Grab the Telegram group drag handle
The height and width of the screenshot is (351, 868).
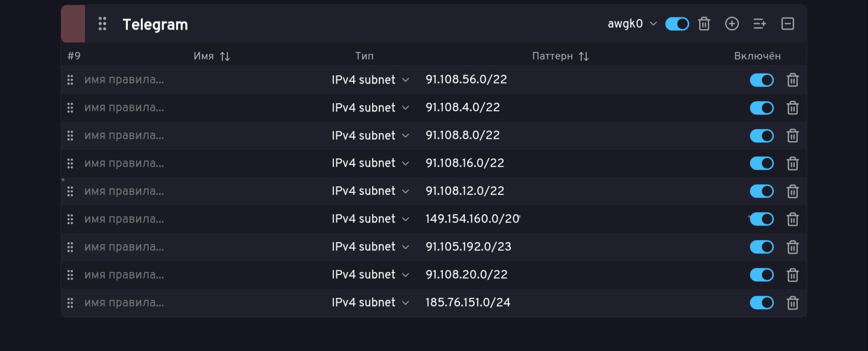click(x=103, y=24)
